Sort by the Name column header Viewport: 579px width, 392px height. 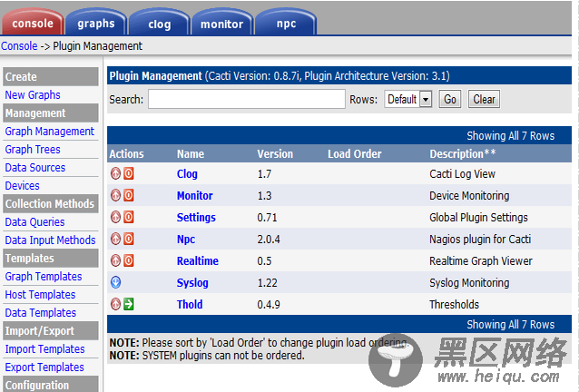click(x=191, y=154)
